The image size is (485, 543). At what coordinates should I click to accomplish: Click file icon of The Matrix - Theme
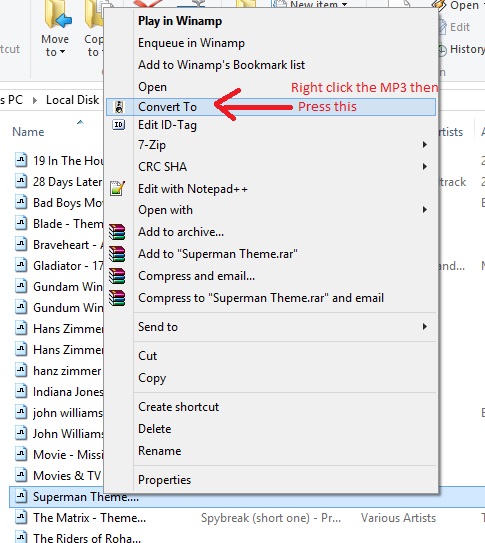(x=21, y=517)
